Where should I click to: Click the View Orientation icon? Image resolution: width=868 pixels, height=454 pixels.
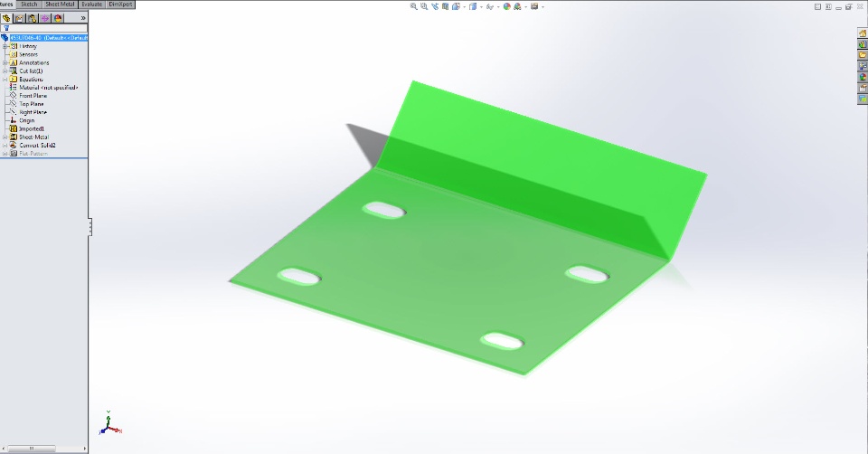[x=456, y=6]
